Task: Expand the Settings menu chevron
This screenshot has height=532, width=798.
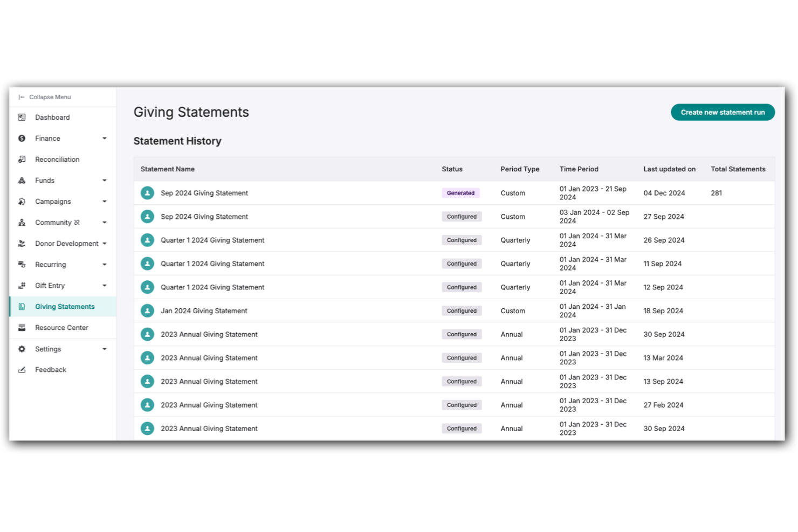Action: coord(104,349)
